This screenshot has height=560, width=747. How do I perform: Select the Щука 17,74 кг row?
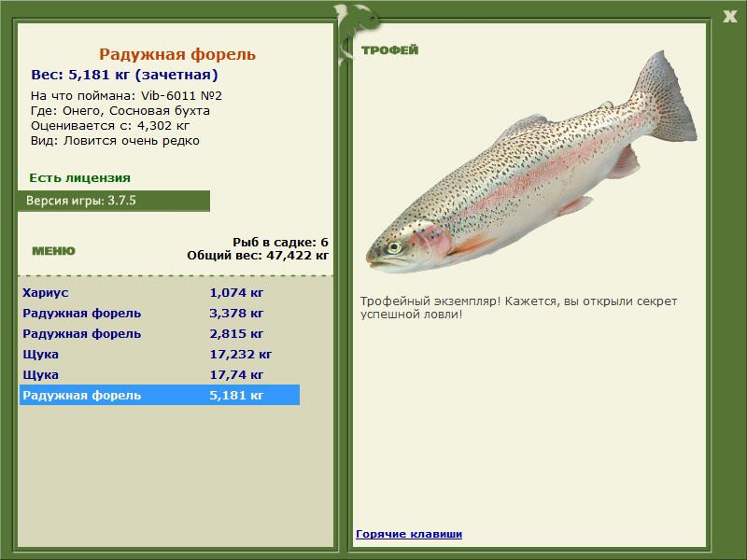pos(160,374)
